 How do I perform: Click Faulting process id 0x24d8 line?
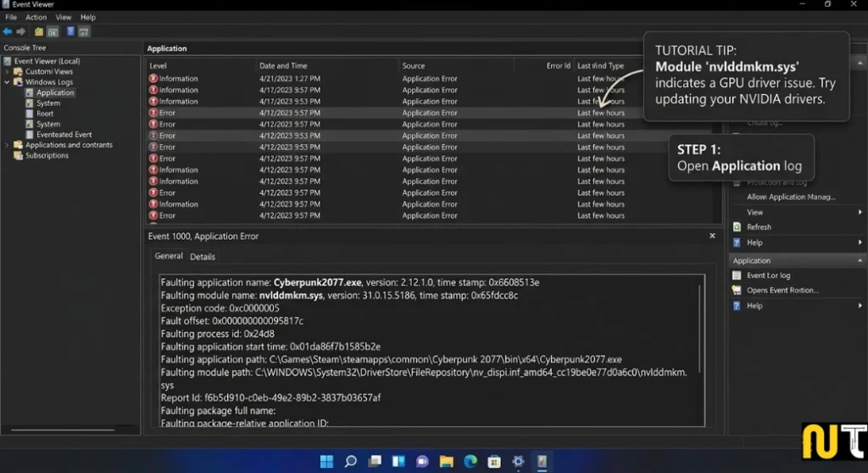point(218,334)
